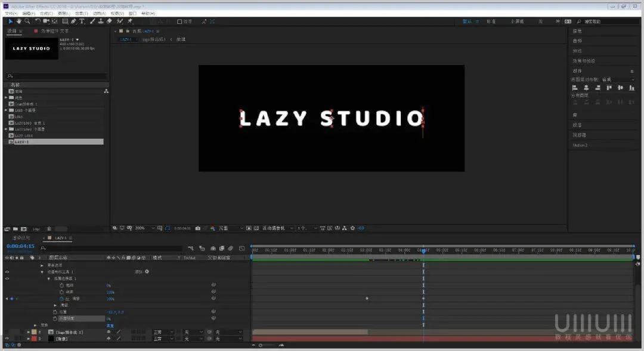Open the align-to 合成 dropdown

click(618, 79)
